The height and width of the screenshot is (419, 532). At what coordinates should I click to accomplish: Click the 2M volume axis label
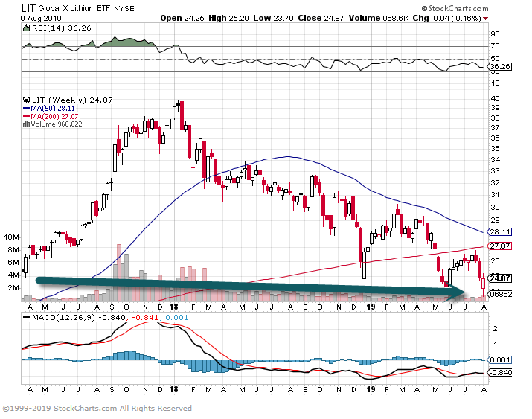click(x=13, y=288)
